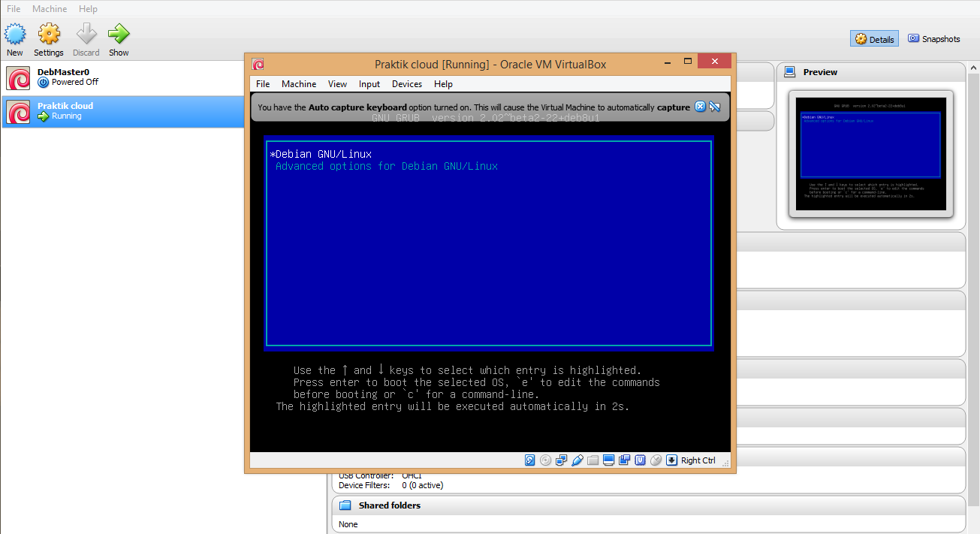
Task: Click keyboard capture arrow icon beside Right Ctrl
Action: point(671,460)
